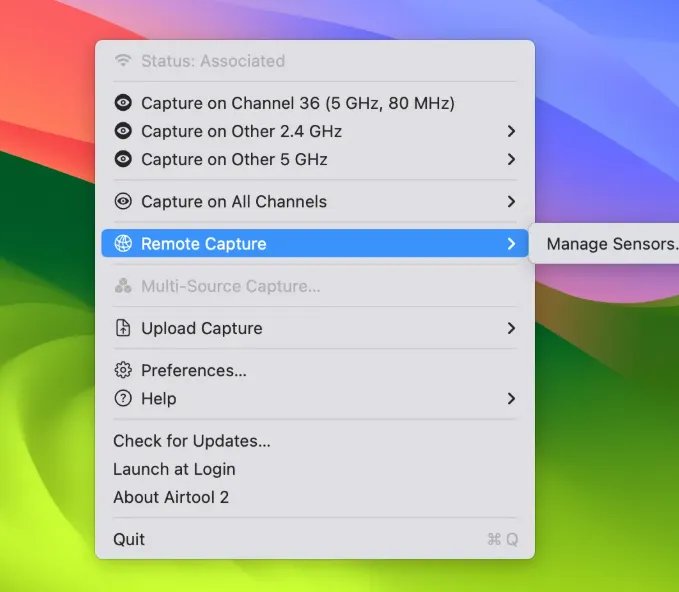This screenshot has width=679, height=592.
Task: Select Capture on All Channels menu item
Action: pos(315,201)
